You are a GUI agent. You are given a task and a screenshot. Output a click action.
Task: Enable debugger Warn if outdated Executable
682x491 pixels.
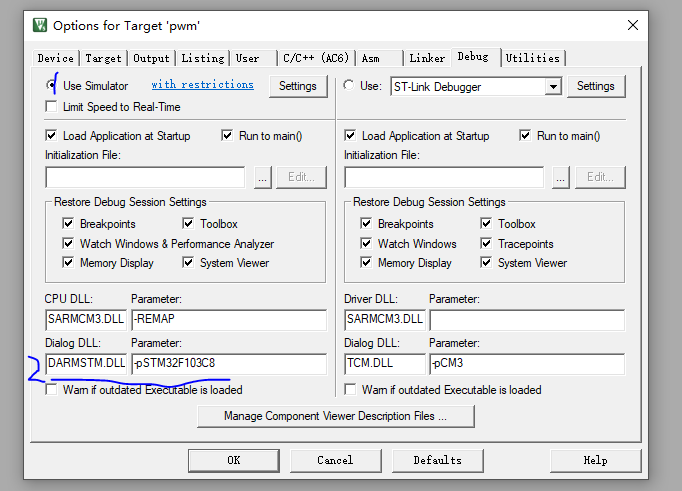(x=350, y=389)
